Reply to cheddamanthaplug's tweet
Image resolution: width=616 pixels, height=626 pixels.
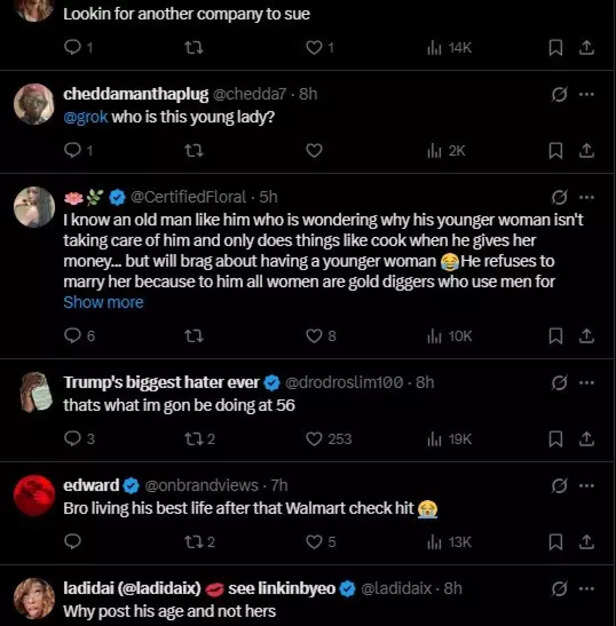72,151
